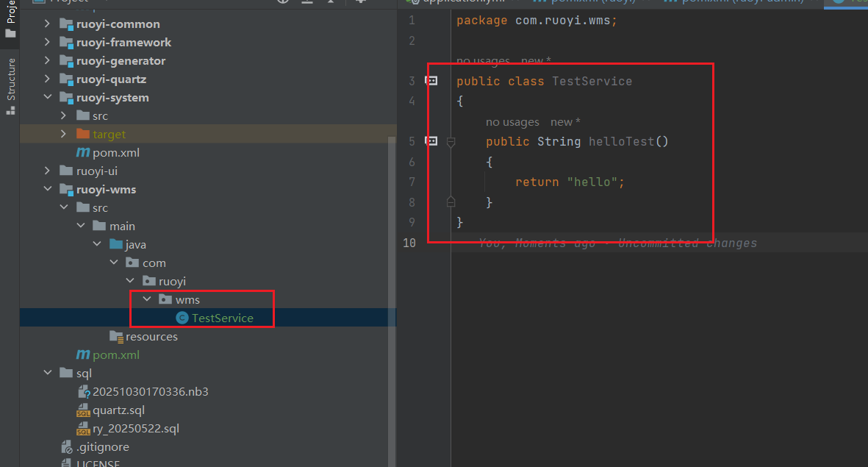Select TestService in the project tree
This screenshot has height=467, width=868.
pos(223,318)
